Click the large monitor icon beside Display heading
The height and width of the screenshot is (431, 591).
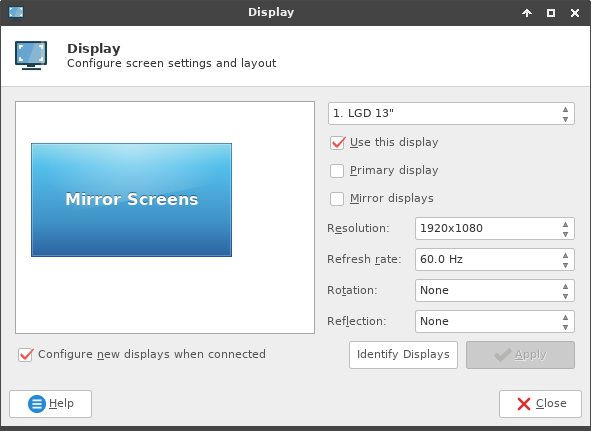pyautogui.click(x=31, y=55)
